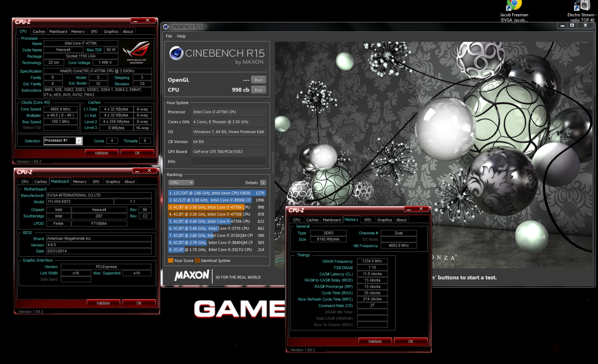Click the Bus Speed value 100.1 MHz

(x=61, y=122)
